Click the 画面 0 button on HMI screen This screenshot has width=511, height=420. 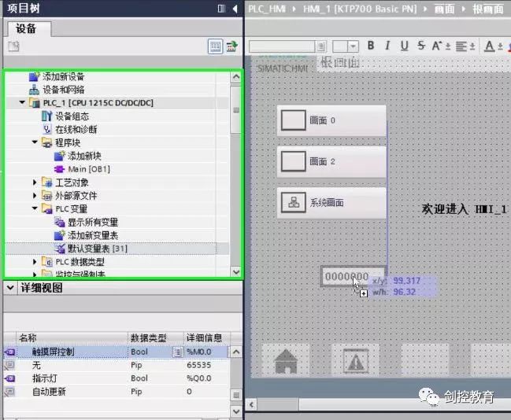[x=331, y=120]
